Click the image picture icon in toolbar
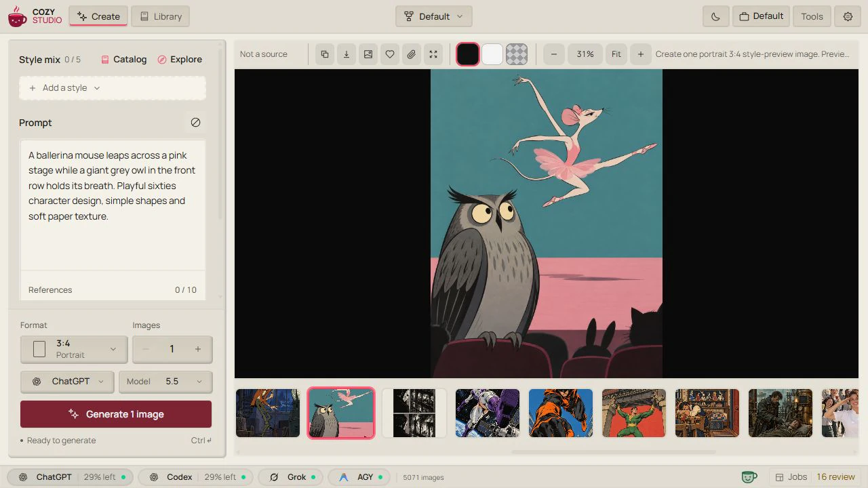Viewport: 868px width, 488px height. click(368, 54)
